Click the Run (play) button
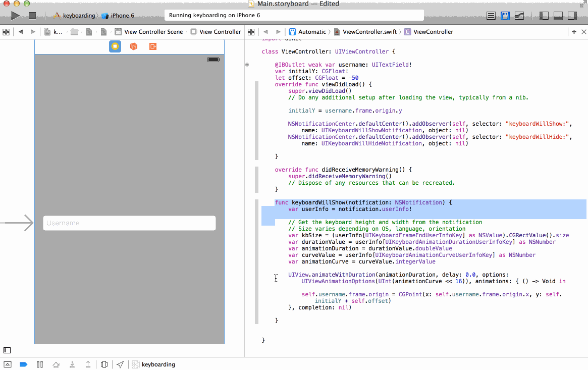Viewport: 588px width, 370px height. [x=15, y=15]
